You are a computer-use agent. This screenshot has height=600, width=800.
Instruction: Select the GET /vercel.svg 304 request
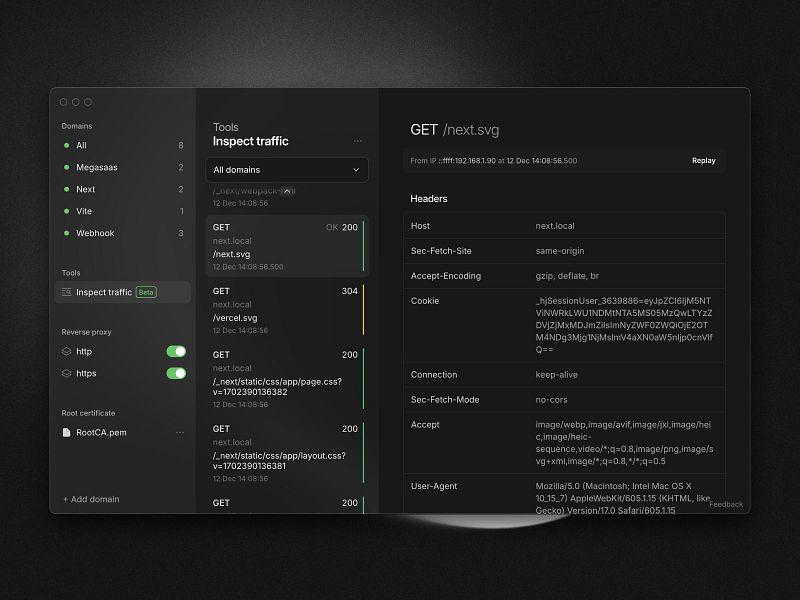pyautogui.click(x=287, y=310)
